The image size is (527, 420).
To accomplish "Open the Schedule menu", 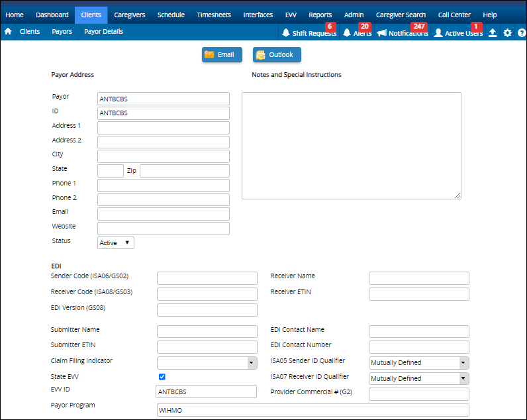I will (x=171, y=15).
